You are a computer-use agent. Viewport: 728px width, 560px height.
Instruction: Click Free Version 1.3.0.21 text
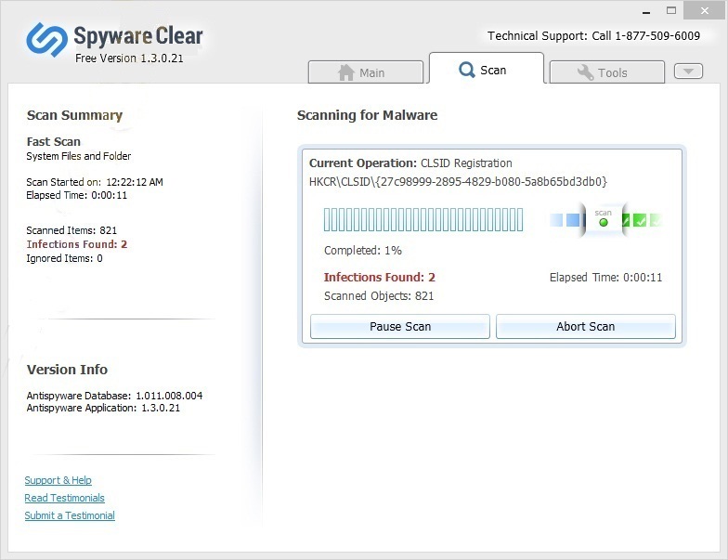(x=129, y=58)
